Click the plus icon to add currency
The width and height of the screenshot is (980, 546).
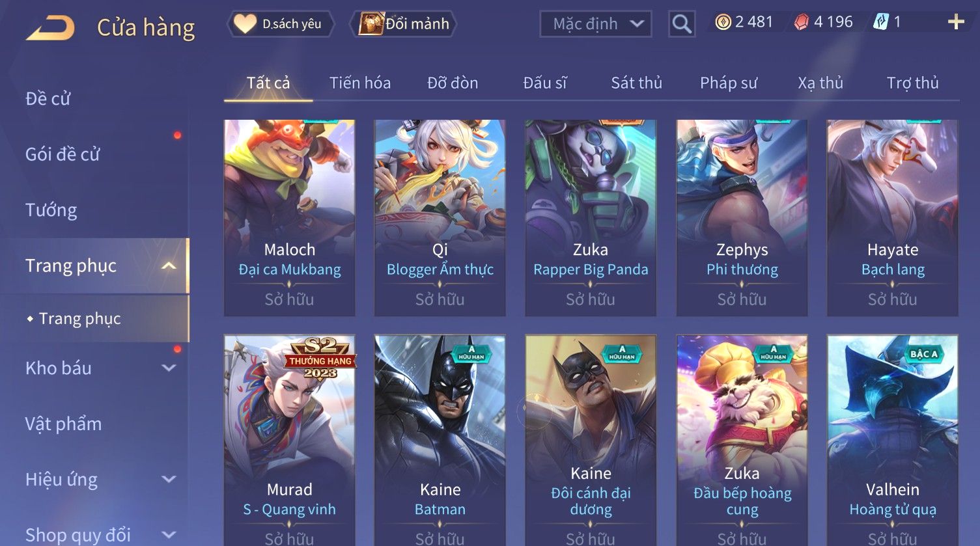[956, 22]
